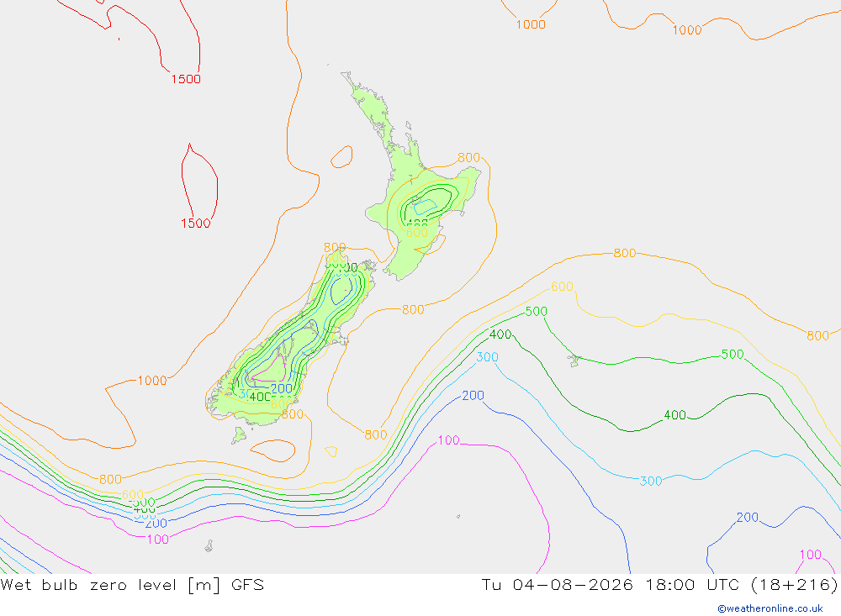Click the green 500 label next to the yellow 600

coord(537,312)
